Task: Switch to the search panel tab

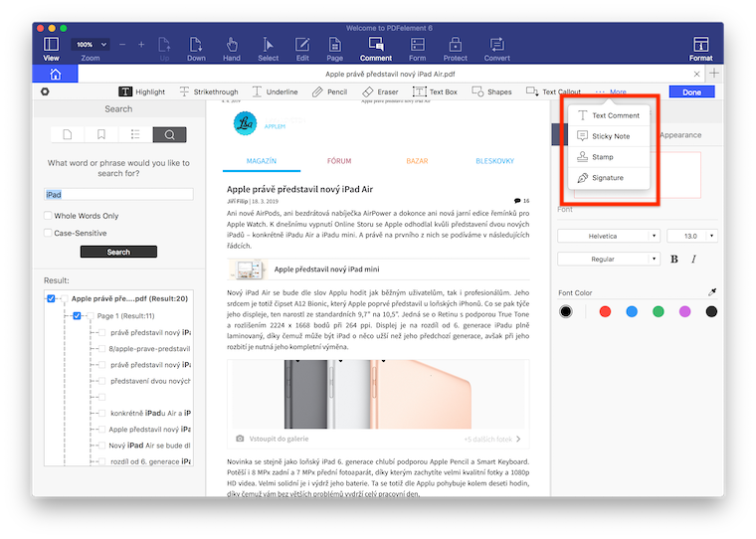Action: (x=170, y=134)
